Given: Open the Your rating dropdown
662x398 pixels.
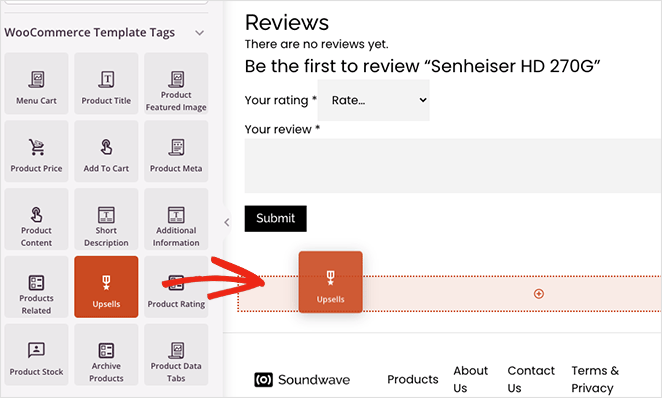Looking at the screenshot, I should (x=374, y=100).
